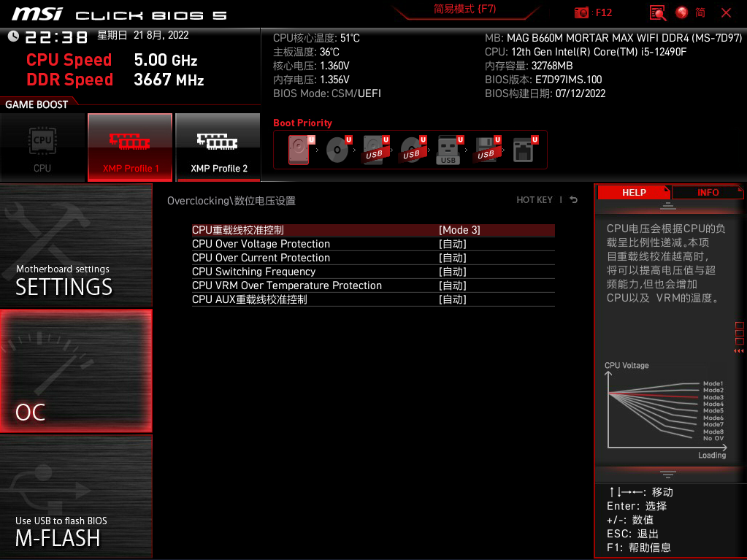Close the BIOS with the red X

[726, 13]
